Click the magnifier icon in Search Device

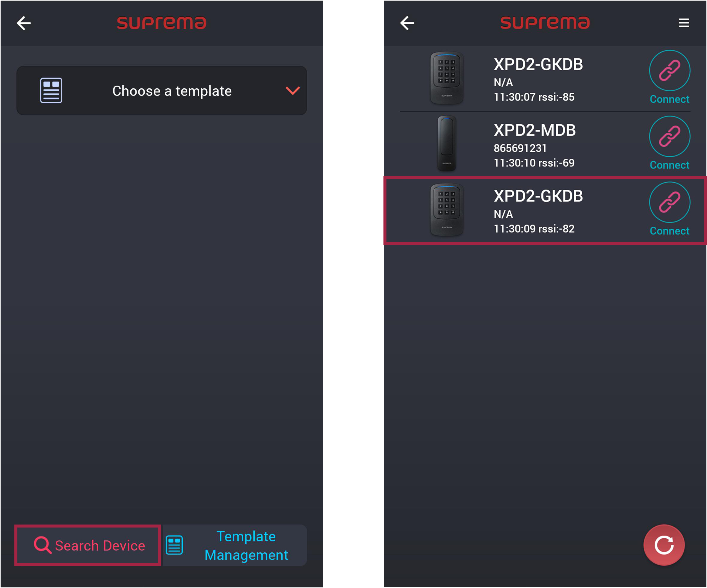click(43, 545)
